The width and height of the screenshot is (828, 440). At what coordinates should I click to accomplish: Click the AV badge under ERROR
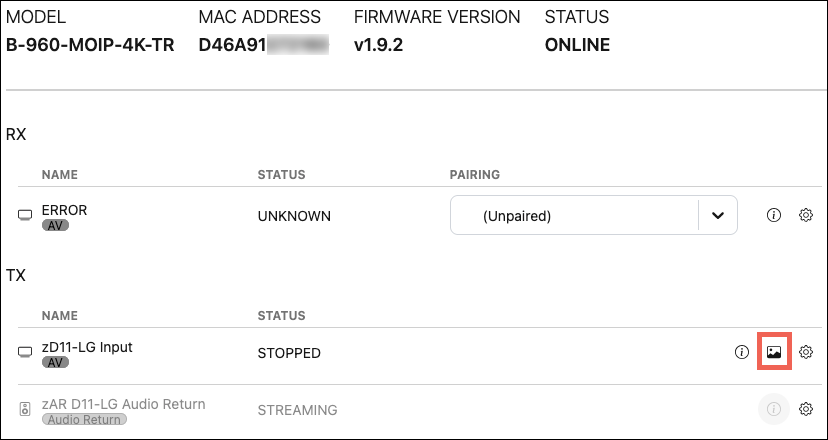[x=56, y=226]
